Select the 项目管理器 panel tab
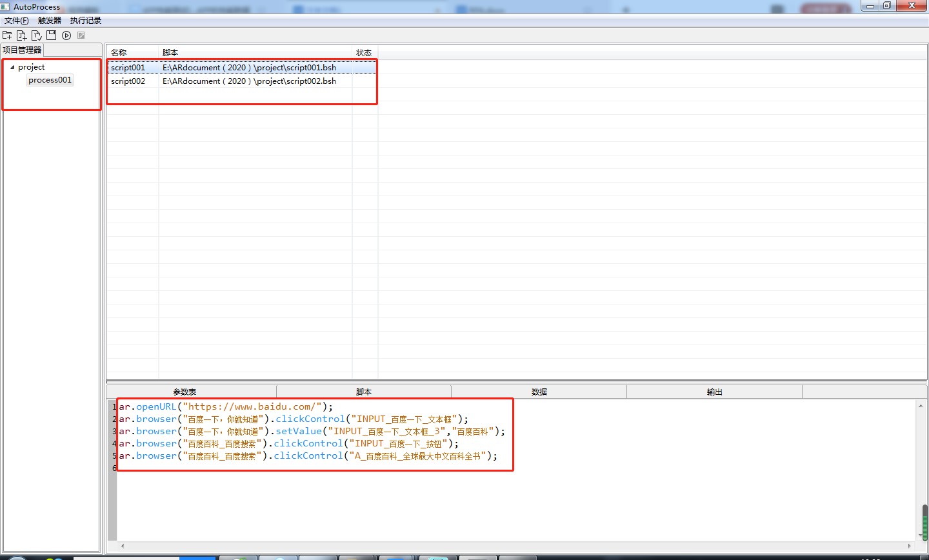Image resolution: width=929 pixels, height=560 pixels. pos(22,50)
